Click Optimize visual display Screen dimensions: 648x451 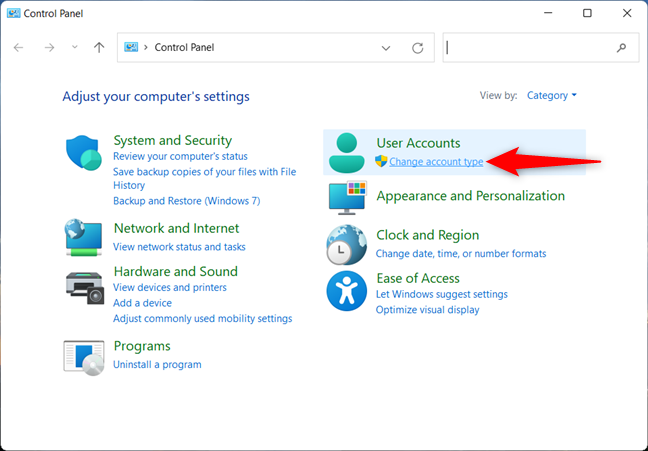point(427,310)
